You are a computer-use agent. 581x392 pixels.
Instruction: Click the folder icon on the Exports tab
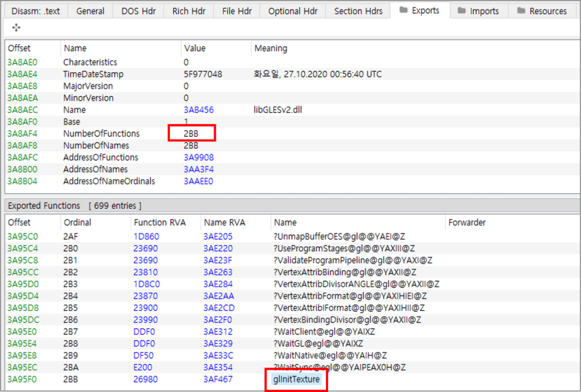(403, 11)
